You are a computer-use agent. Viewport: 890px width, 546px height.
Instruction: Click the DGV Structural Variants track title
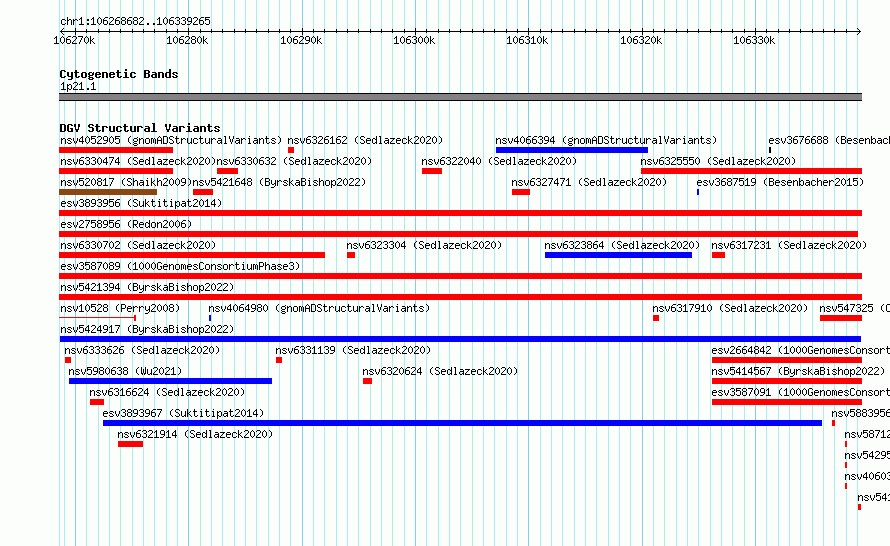[x=140, y=128]
